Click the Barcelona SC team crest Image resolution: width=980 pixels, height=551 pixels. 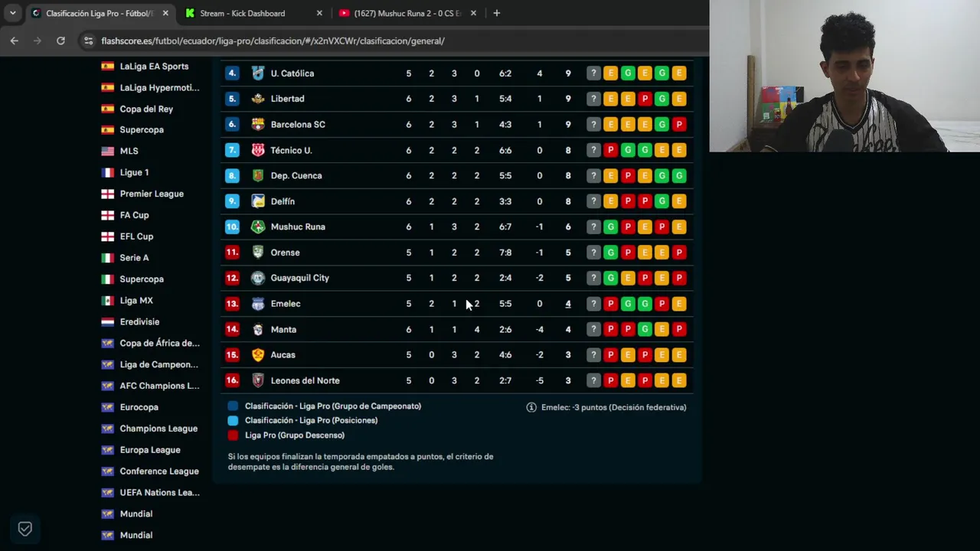(x=258, y=124)
